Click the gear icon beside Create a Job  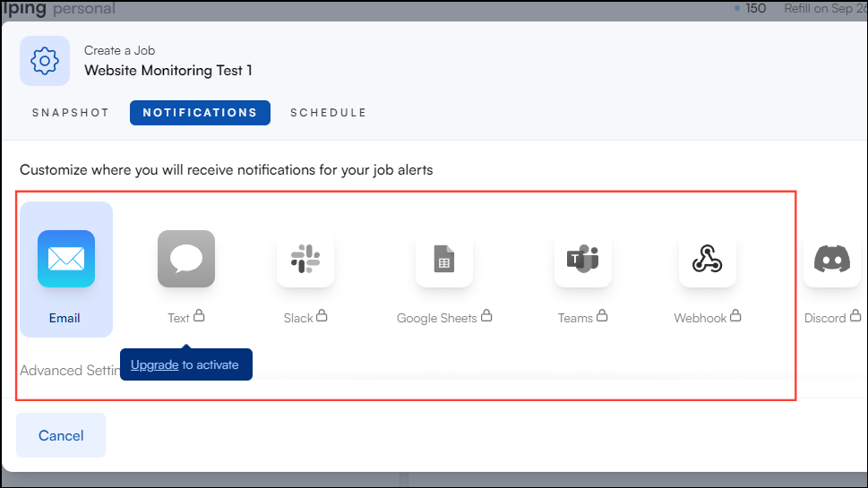click(45, 61)
